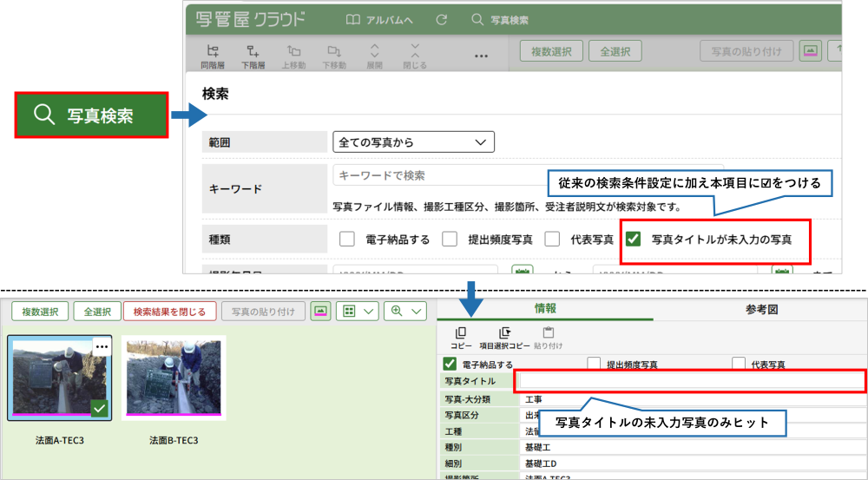Click the 下階層 add-child-level icon
Viewport: 868px width, 480px height.
point(253,51)
